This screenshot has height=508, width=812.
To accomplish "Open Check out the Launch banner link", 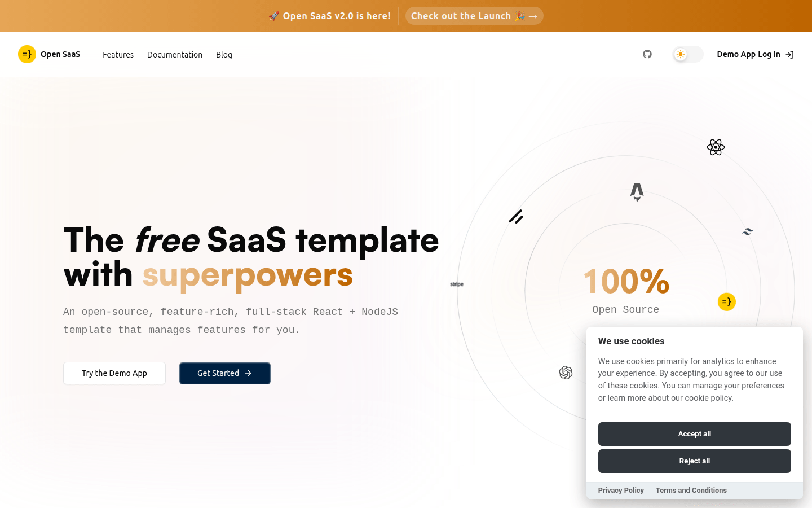I will click(474, 16).
